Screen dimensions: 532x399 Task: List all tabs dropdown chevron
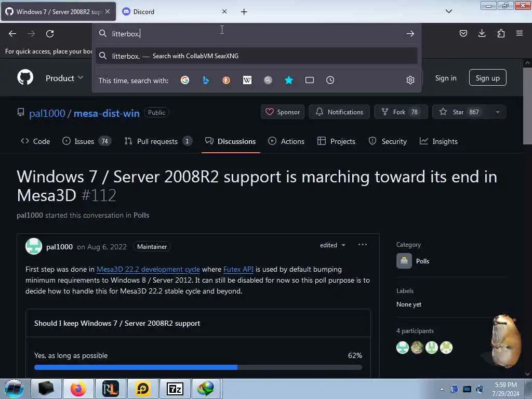tap(448, 11)
